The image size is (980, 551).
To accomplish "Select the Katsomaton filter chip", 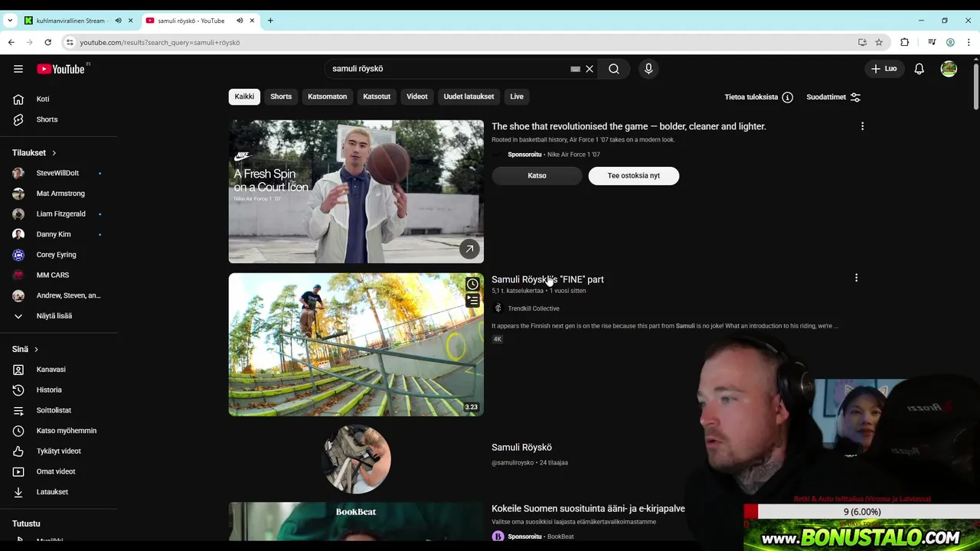I will [x=327, y=96].
